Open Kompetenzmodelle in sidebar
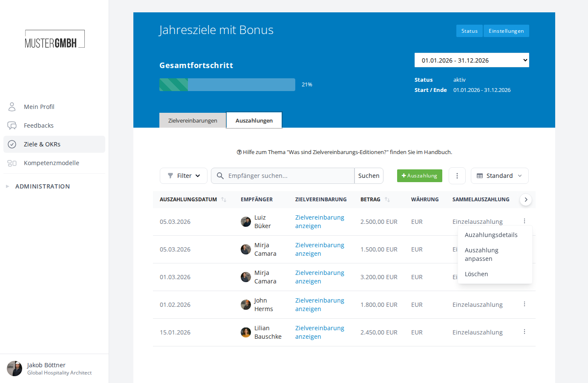This screenshot has width=588, height=383. (54, 163)
